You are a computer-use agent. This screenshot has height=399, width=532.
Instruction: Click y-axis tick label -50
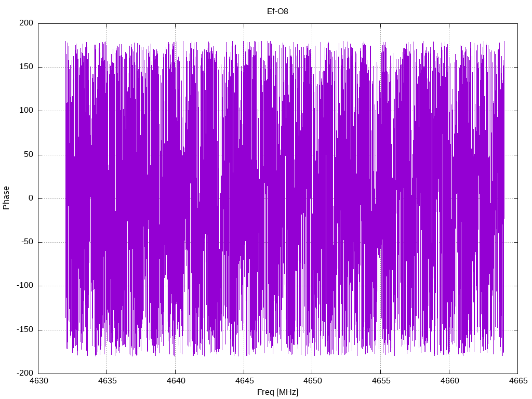27,242
